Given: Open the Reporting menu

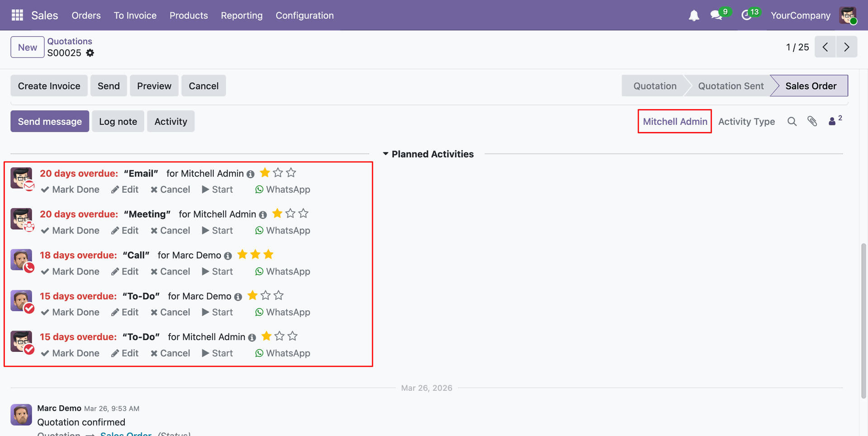Looking at the screenshot, I should [241, 15].
